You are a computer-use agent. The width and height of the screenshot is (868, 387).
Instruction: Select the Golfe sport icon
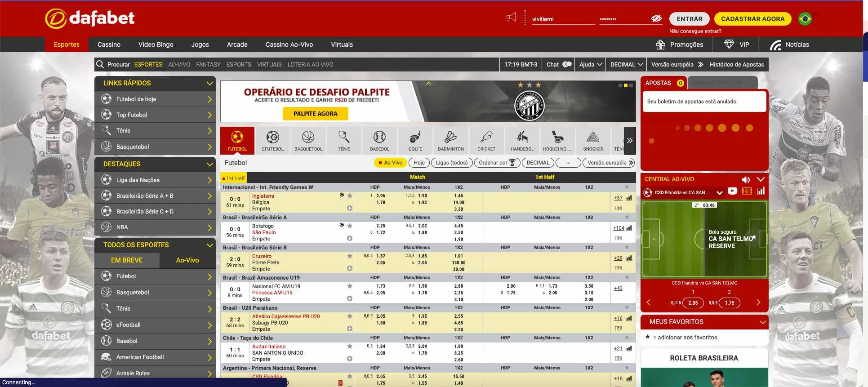point(415,140)
